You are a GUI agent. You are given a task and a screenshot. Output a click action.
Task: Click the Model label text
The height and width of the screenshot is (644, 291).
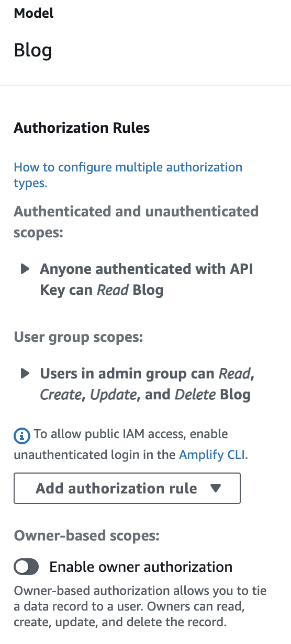click(x=33, y=14)
